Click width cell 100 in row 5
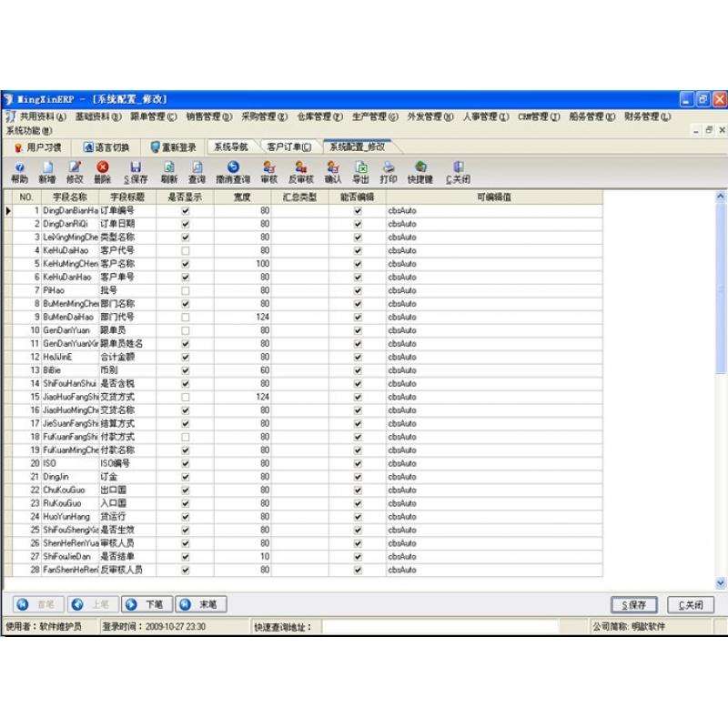The image size is (728, 728). pos(242,264)
